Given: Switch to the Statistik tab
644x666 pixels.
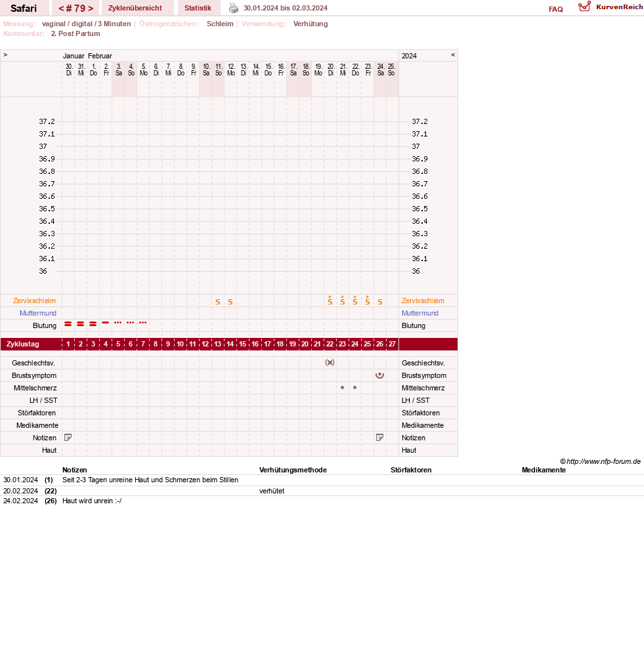Looking at the screenshot, I should (x=198, y=8).
